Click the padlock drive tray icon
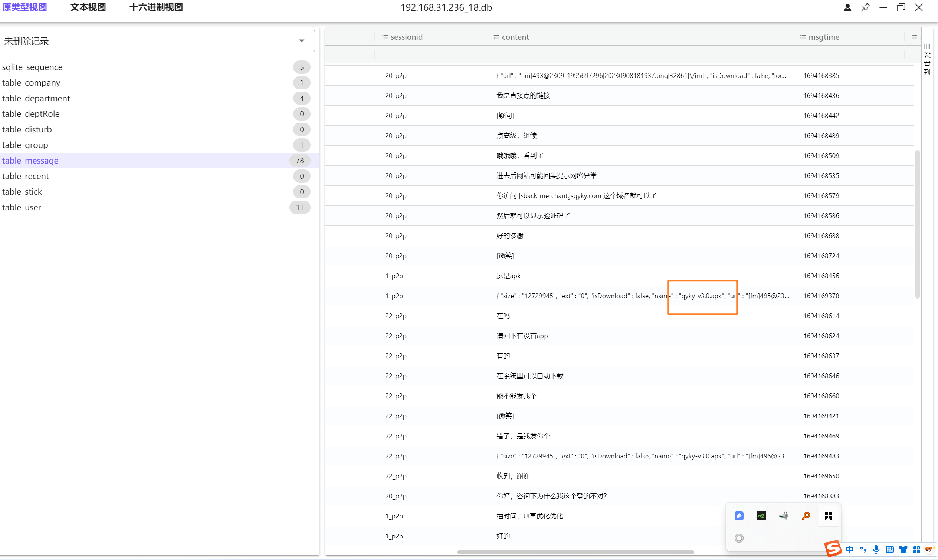This screenshot has height=560, width=938. pos(783,516)
